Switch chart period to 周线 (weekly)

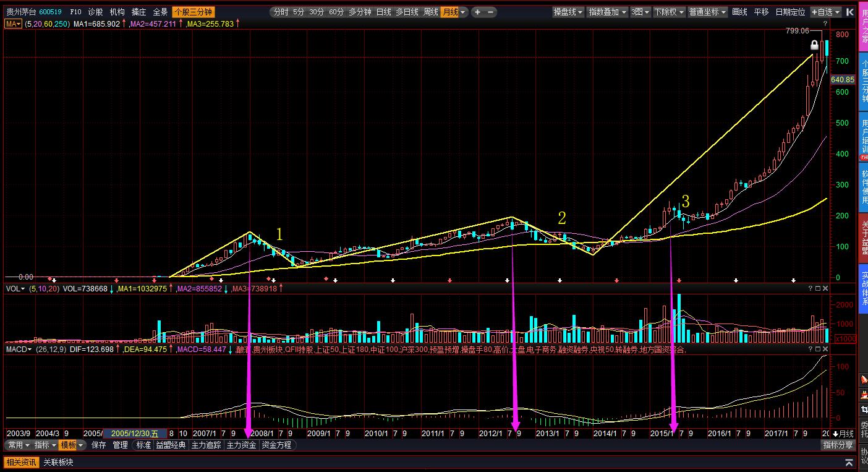pyautogui.click(x=430, y=12)
